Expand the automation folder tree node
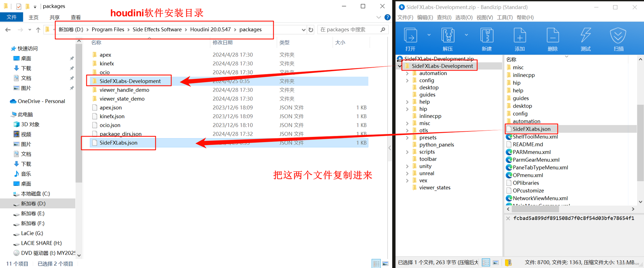This screenshot has width=644, height=268. pos(407,73)
